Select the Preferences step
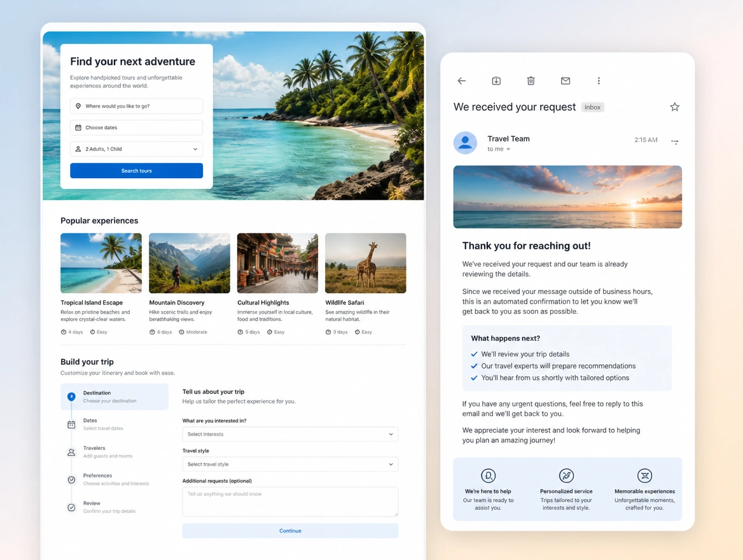Image resolution: width=743 pixels, height=560 pixels. point(115,479)
